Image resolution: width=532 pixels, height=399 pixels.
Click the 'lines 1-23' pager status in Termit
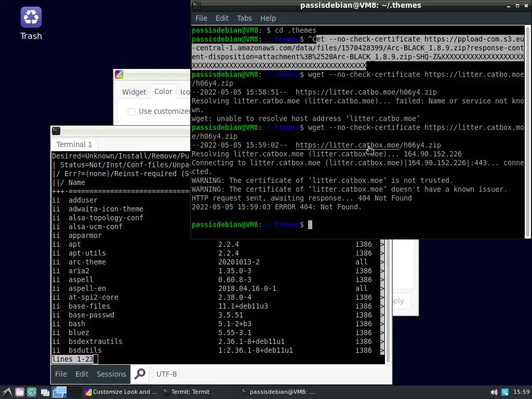tap(73, 360)
